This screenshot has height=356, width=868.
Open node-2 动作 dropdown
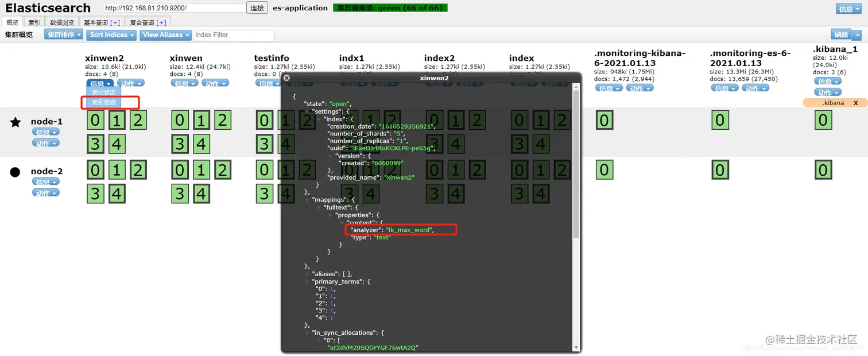coord(46,193)
